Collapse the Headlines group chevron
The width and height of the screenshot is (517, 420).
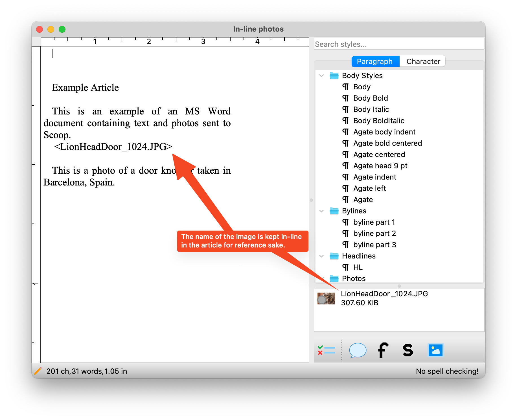pos(321,256)
